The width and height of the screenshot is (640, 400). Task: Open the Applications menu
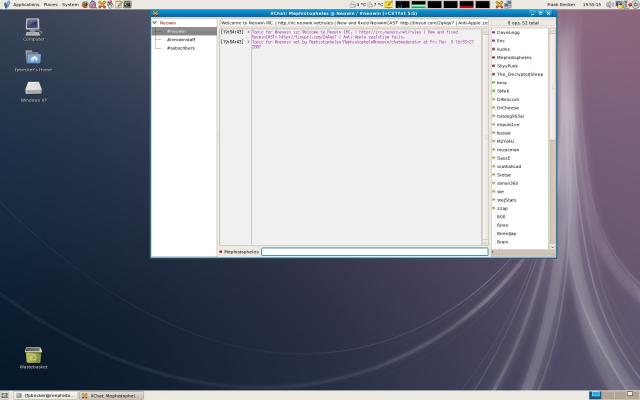point(26,4)
